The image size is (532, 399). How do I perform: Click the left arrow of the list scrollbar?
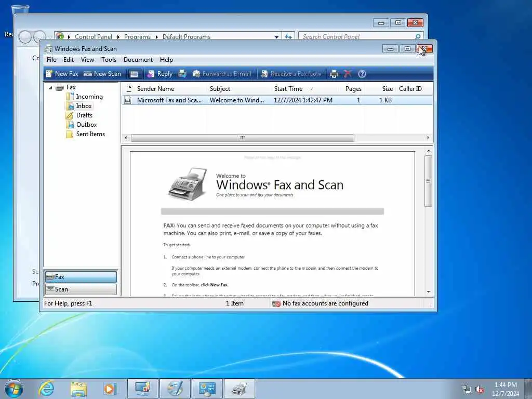pos(126,138)
